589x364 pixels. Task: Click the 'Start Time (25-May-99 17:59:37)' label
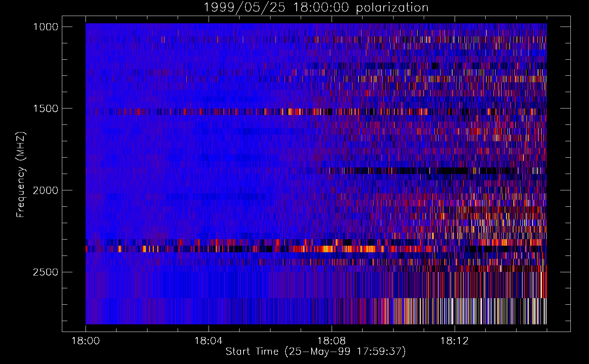click(x=316, y=352)
